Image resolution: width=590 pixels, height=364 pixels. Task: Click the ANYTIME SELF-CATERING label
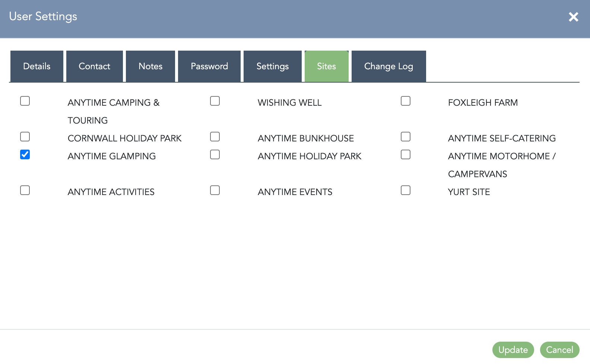(x=502, y=138)
